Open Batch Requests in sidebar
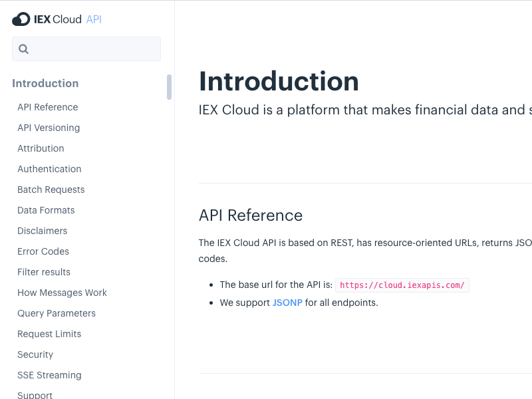The width and height of the screenshot is (532, 399). (51, 190)
